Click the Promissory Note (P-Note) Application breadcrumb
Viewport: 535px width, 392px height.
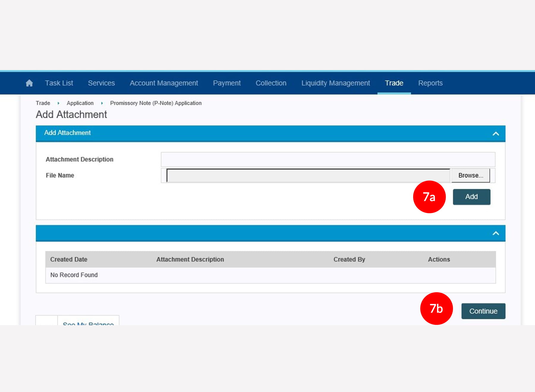(x=156, y=103)
